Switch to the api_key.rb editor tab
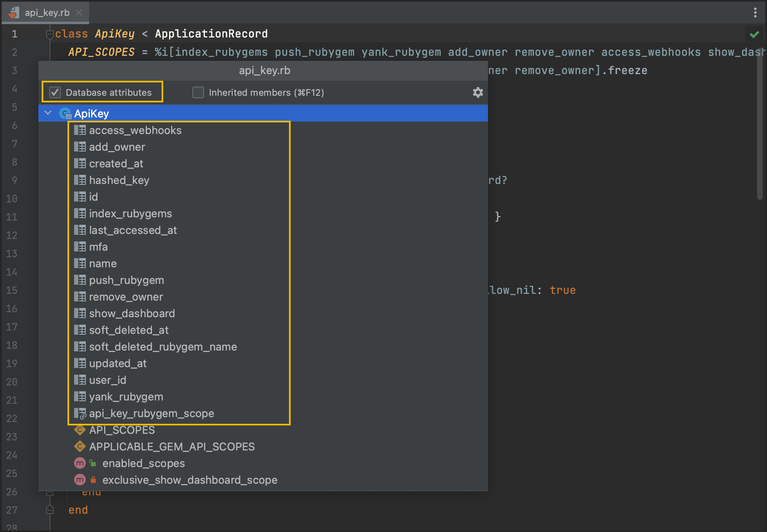 [47, 12]
